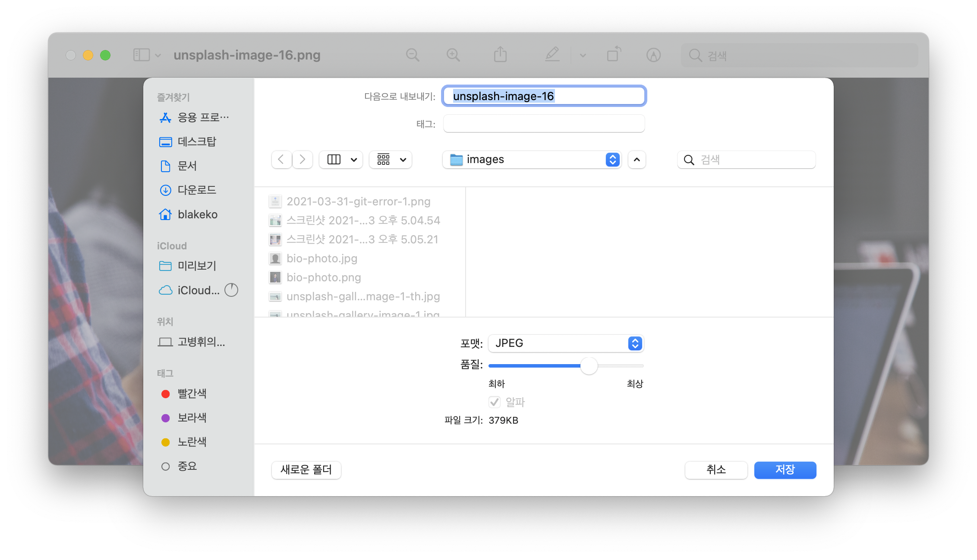The image size is (977, 560).
Task: Toggle the 알파 checkbox
Action: [x=495, y=402]
